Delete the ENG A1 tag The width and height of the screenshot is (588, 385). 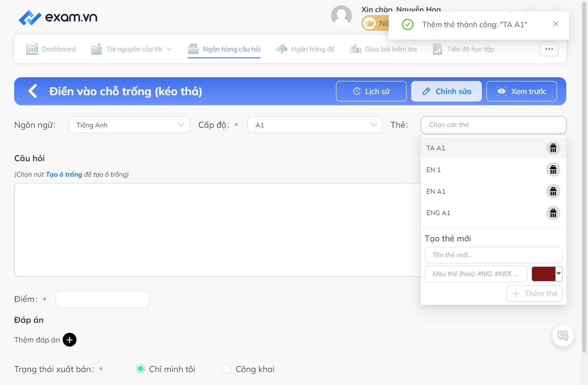click(553, 213)
